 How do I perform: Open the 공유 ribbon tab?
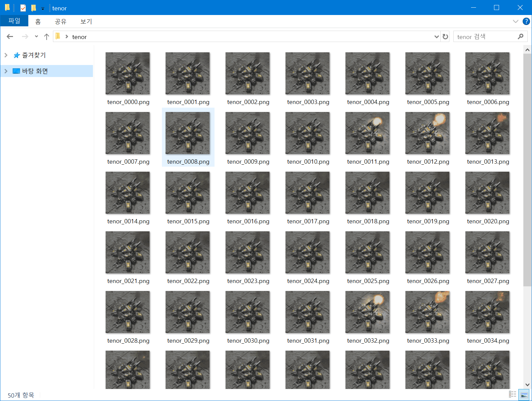[x=61, y=21]
